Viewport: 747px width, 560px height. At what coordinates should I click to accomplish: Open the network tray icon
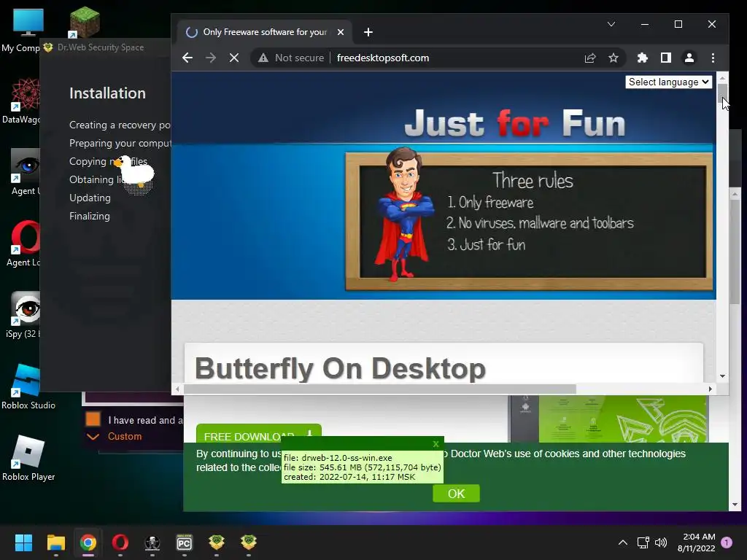[x=643, y=542]
